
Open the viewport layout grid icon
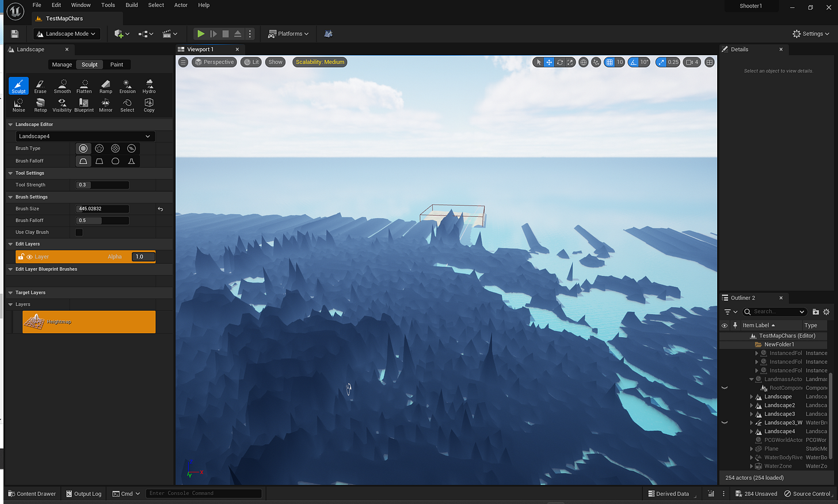click(710, 62)
